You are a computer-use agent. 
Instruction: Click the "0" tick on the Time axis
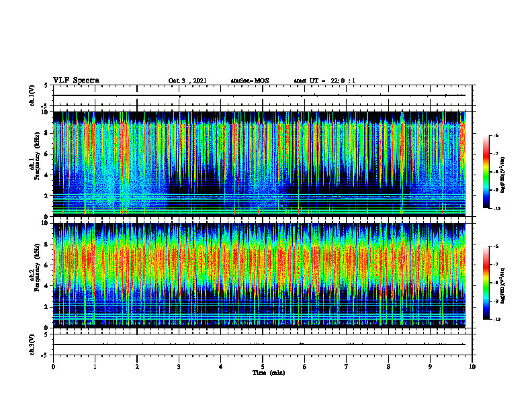(x=53, y=367)
